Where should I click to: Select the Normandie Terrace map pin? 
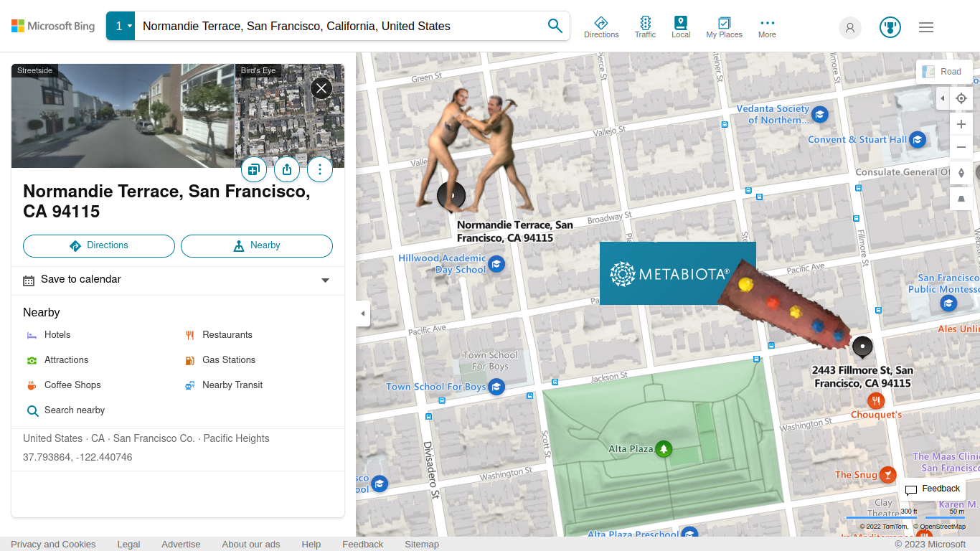(x=451, y=197)
